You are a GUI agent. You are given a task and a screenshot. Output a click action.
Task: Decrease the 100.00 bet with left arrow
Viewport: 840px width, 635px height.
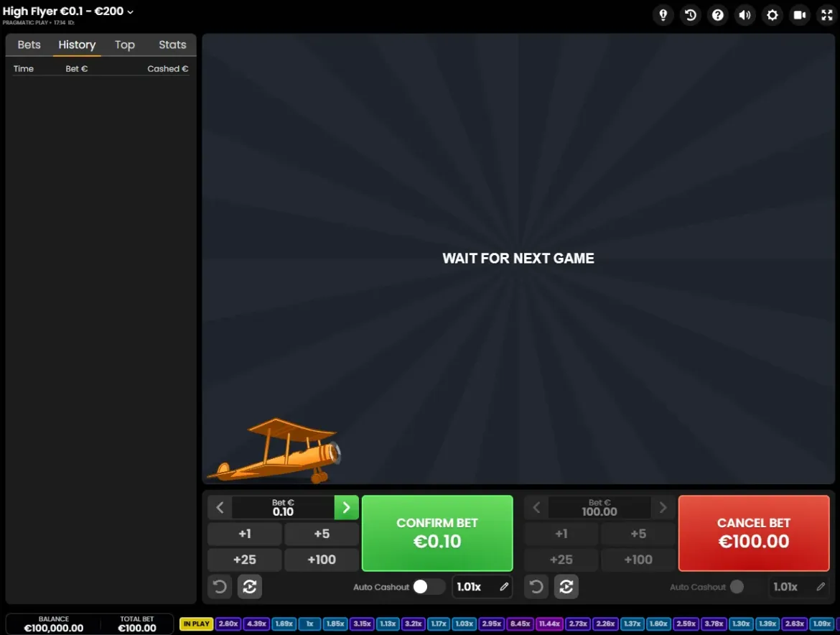pyautogui.click(x=536, y=507)
